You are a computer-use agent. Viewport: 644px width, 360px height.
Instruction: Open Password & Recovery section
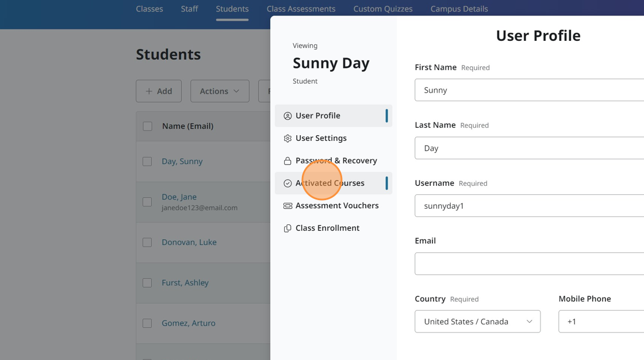coord(333,160)
